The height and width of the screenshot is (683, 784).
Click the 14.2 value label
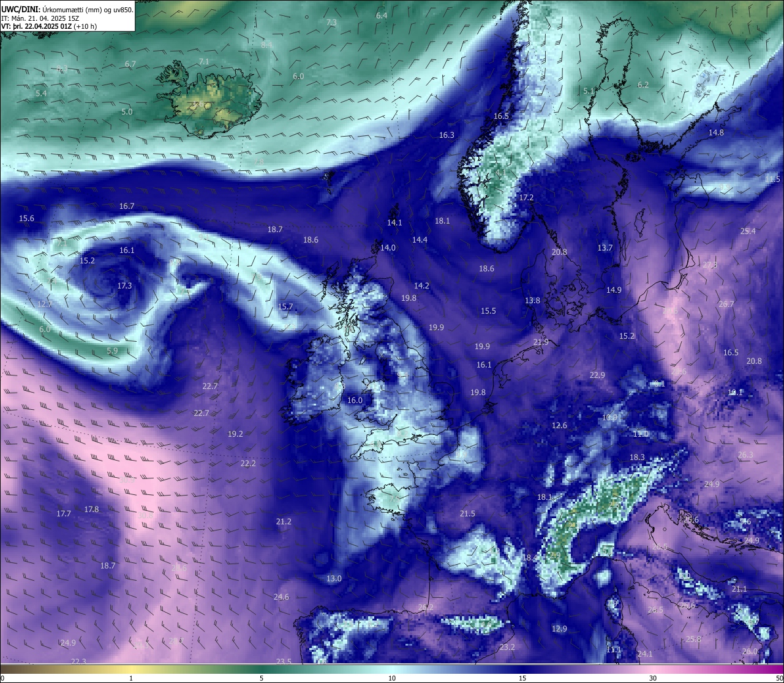click(x=421, y=285)
